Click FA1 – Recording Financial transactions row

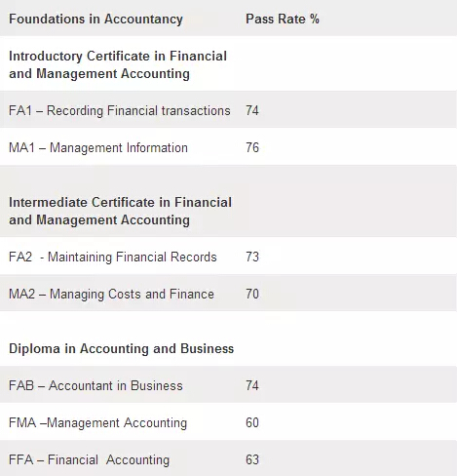point(228,110)
